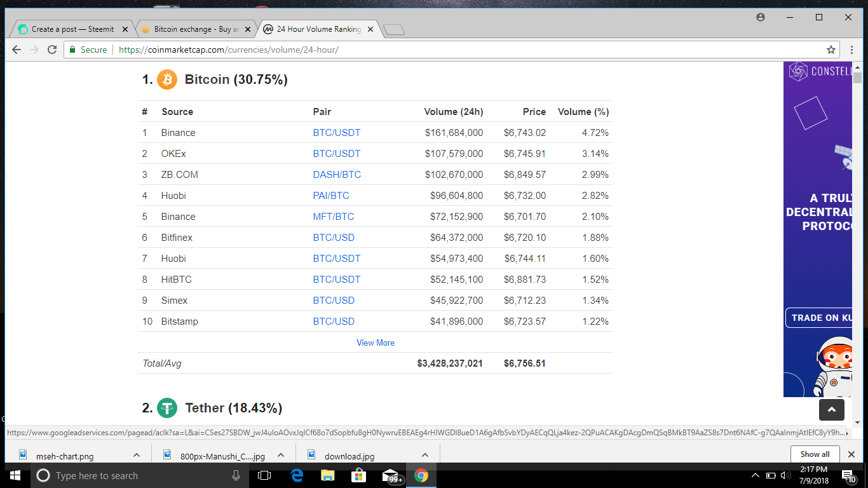Image resolution: width=868 pixels, height=488 pixels.
Task: Click the Secure lock site info
Action: pyautogui.click(x=88, y=50)
